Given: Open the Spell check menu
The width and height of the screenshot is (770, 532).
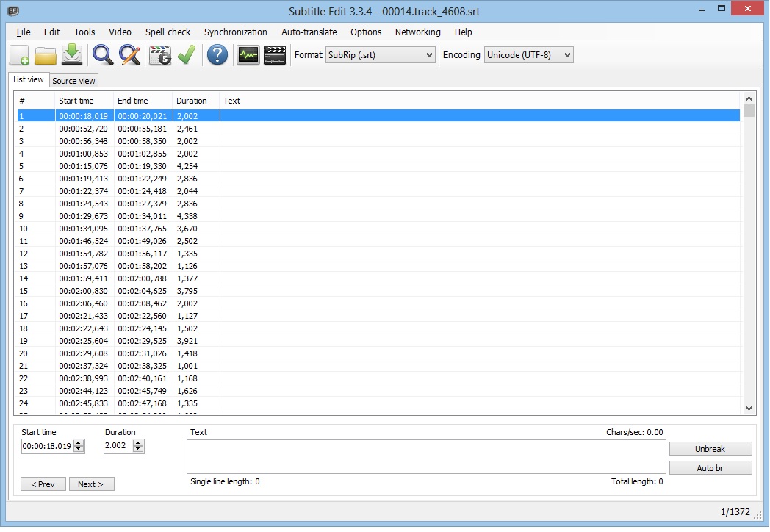Looking at the screenshot, I should point(168,32).
